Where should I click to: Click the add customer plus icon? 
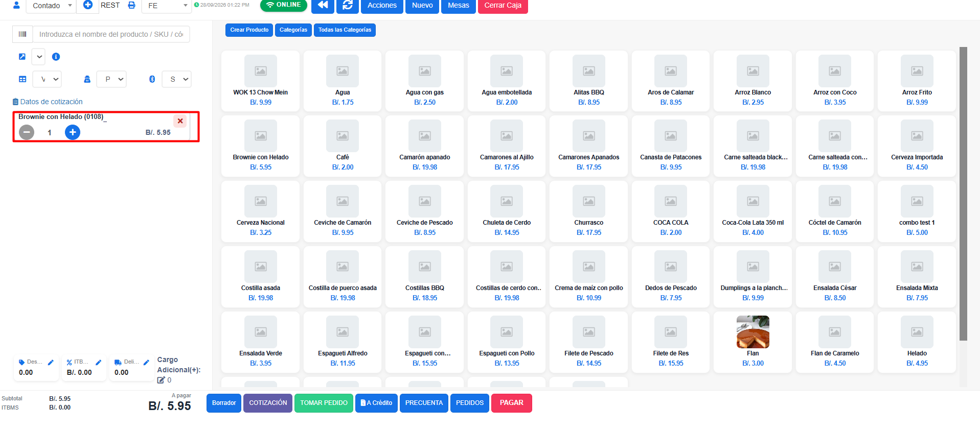(88, 5)
